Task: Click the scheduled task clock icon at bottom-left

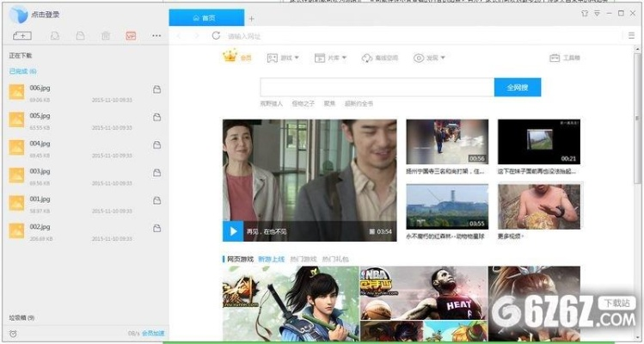Action: (12, 333)
